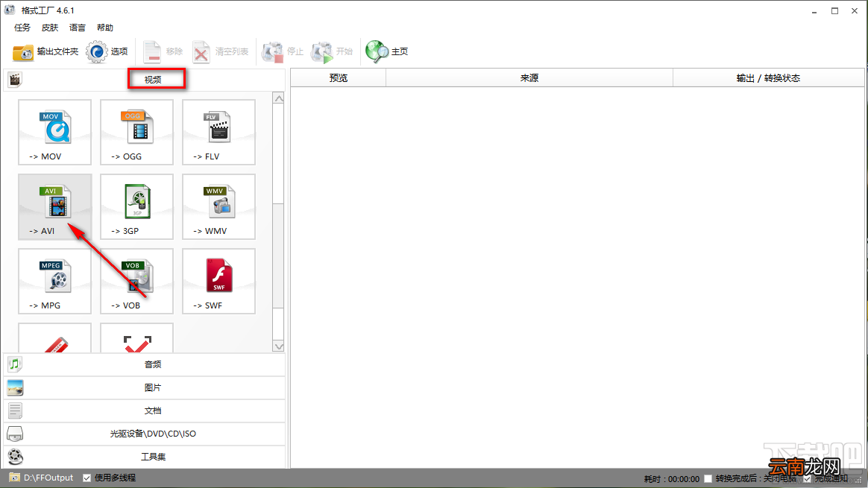Expand the 音频 audio category
The height and width of the screenshot is (488, 868).
(145, 364)
